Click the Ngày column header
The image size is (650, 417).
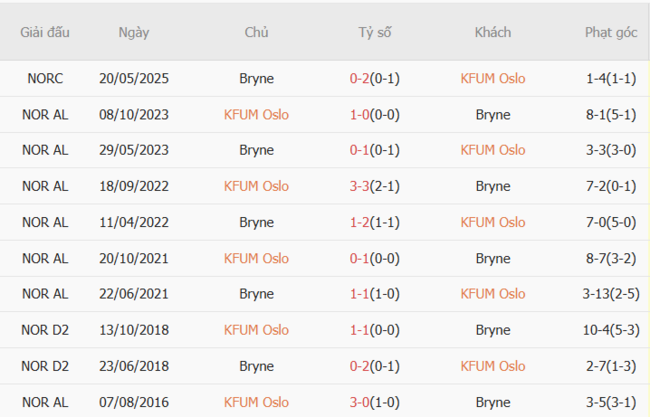(133, 32)
